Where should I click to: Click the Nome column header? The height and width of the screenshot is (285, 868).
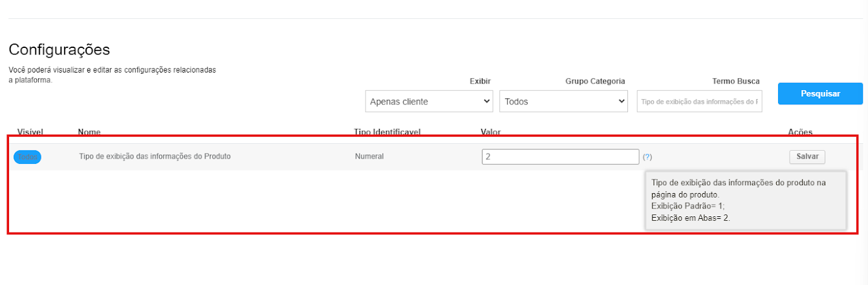(89, 132)
